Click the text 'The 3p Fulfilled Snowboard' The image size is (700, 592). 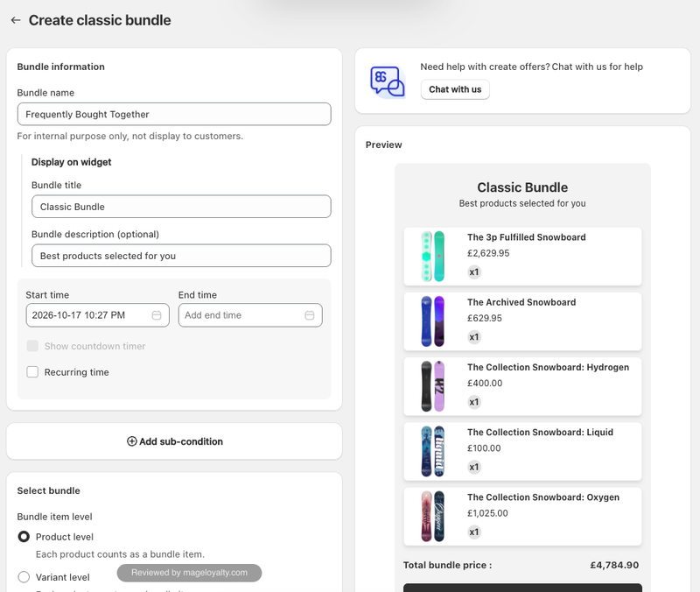tap(527, 237)
